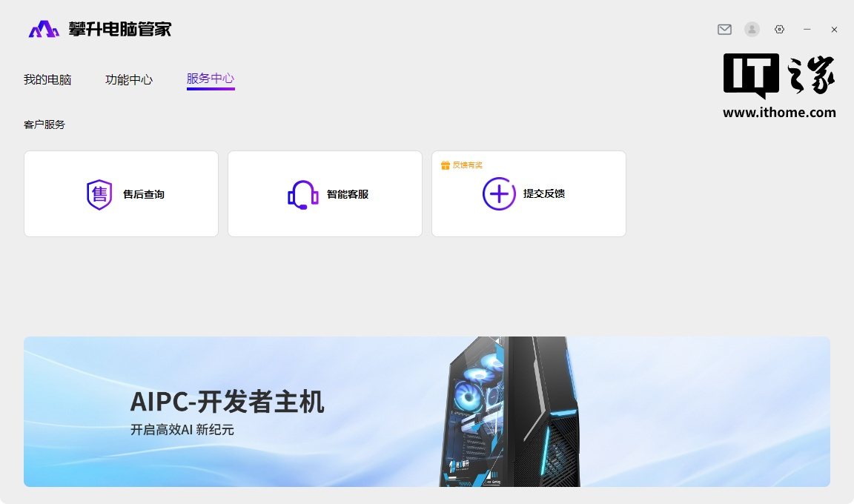Click the user avatar account icon
The image size is (854, 504).
click(x=752, y=30)
